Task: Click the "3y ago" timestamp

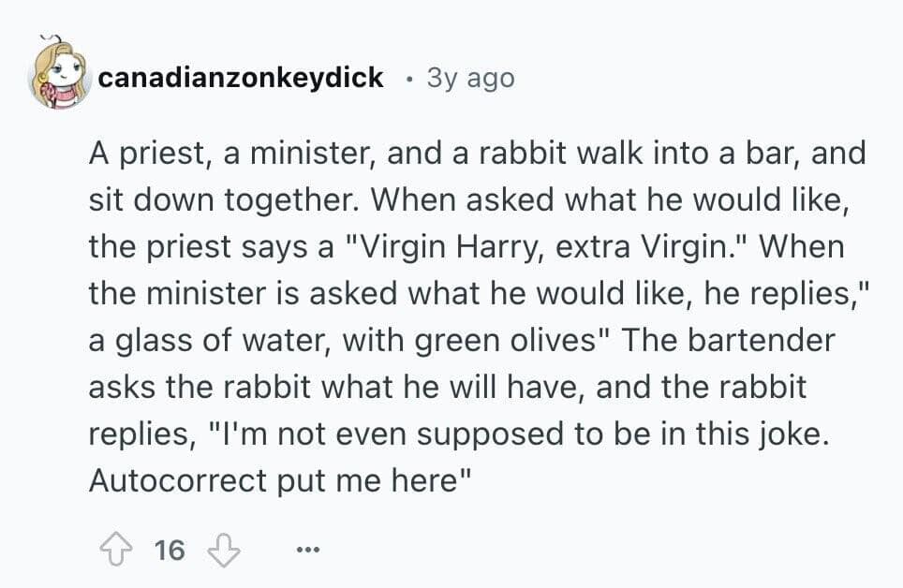Action: pyautogui.click(x=470, y=78)
